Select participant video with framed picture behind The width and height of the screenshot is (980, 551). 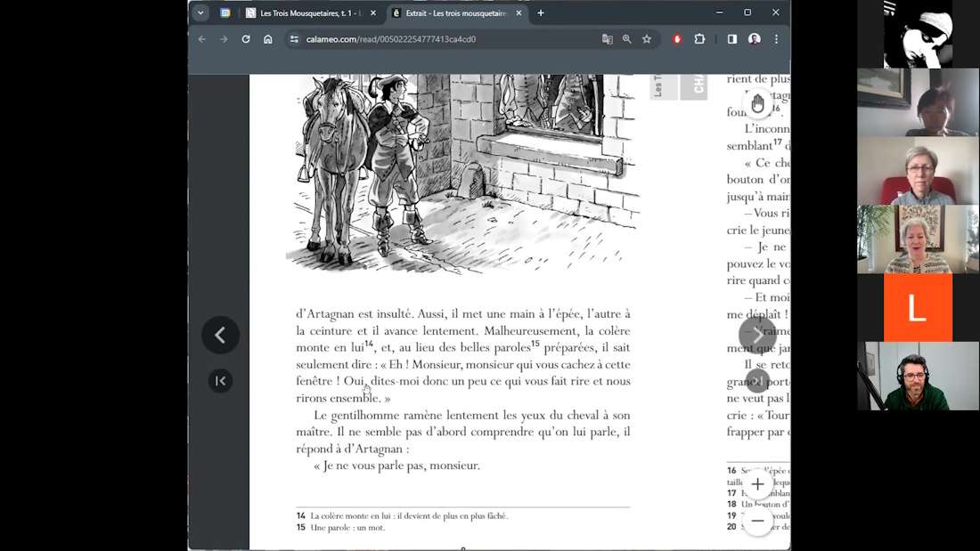click(x=918, y=239)
